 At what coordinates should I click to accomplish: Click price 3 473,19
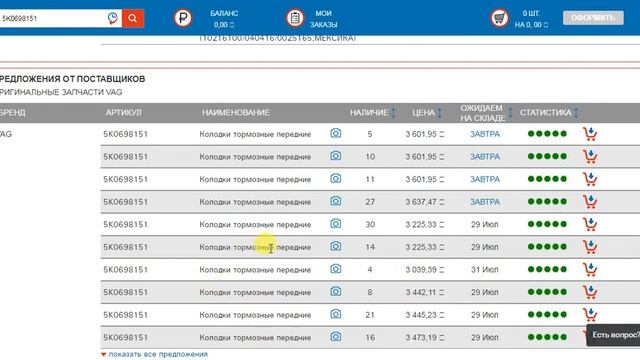(x=424, y=338)
